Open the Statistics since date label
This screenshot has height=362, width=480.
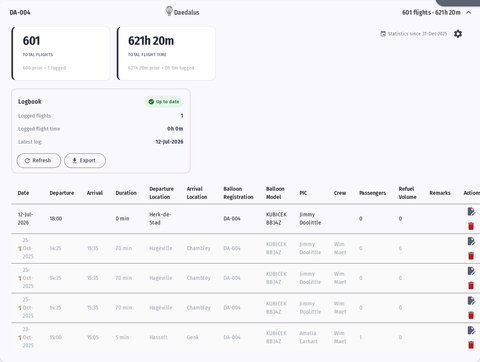click(414, 34)
